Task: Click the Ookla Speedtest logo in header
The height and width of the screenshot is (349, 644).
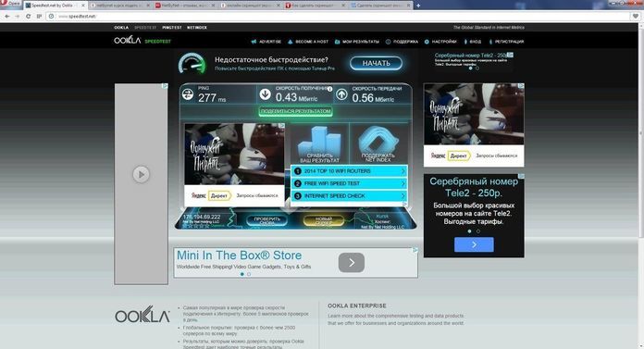Action: 142,41
